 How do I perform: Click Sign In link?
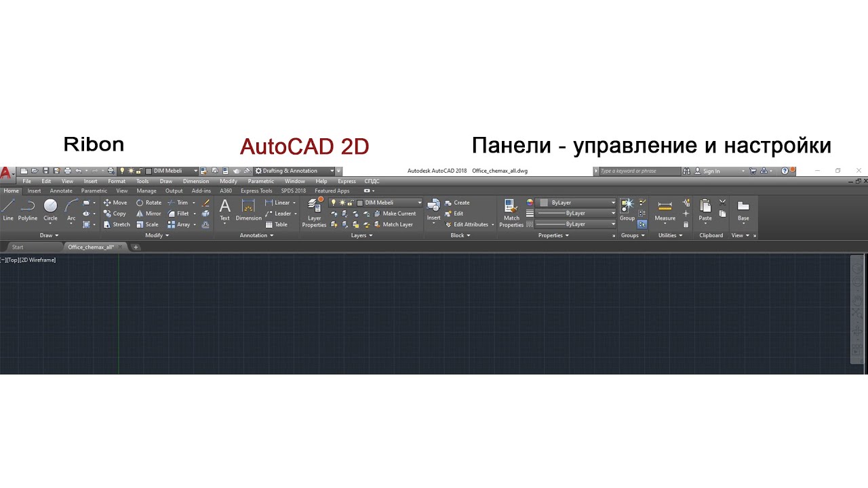(707, 171)
